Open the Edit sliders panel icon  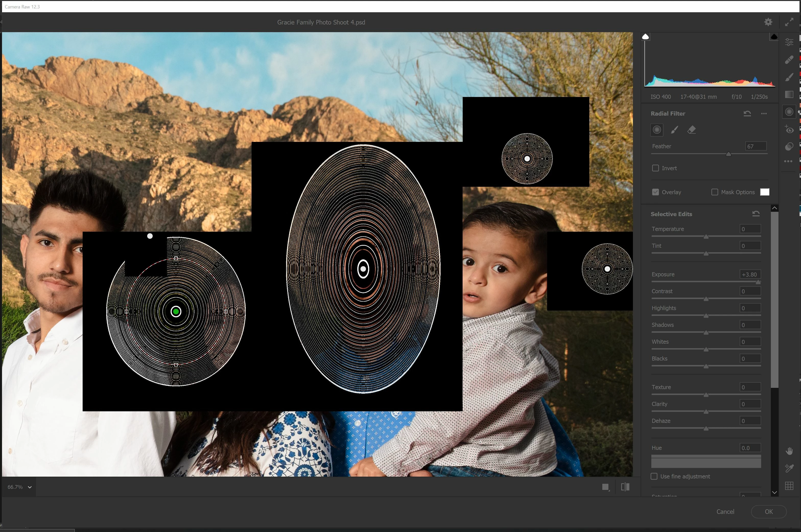789,42
